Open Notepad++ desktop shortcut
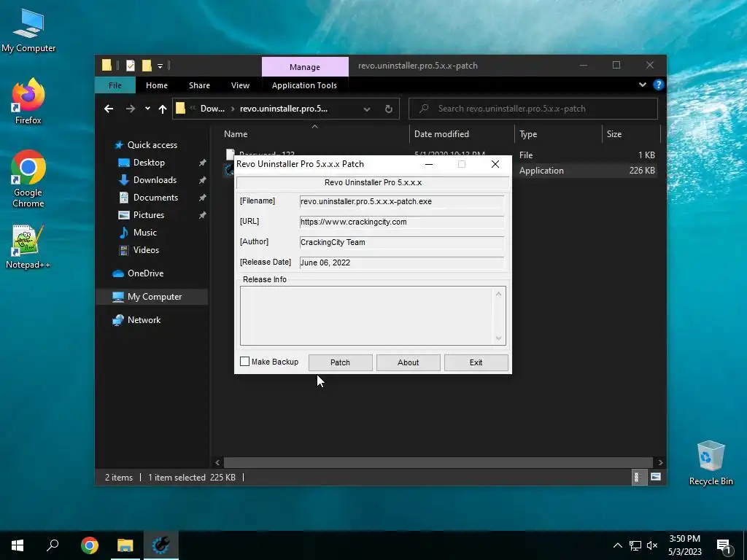 [x=28, y=246]
